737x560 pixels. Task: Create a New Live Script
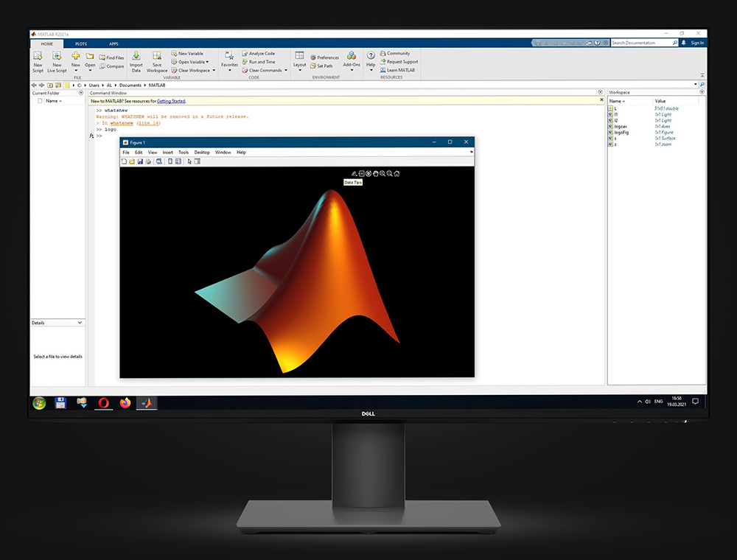coord(57,62)
